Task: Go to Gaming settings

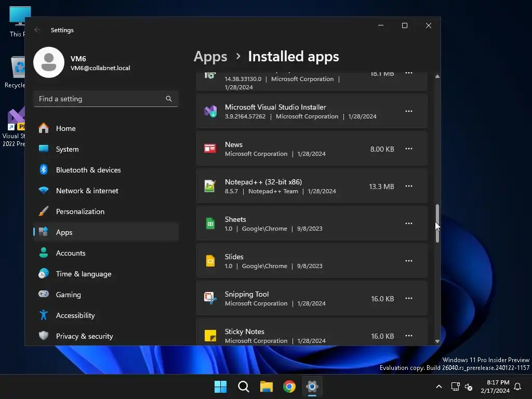Action: point(106,295)
